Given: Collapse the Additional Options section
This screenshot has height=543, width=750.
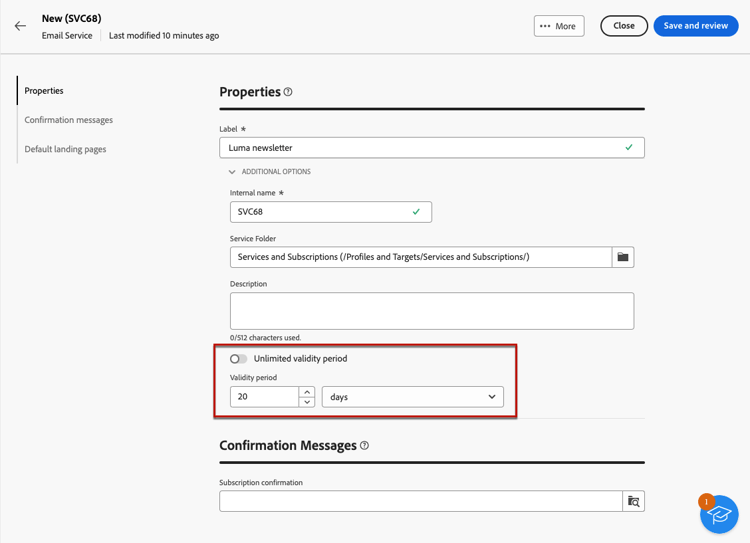Looking at the screenshot, I should coord(232,172).
